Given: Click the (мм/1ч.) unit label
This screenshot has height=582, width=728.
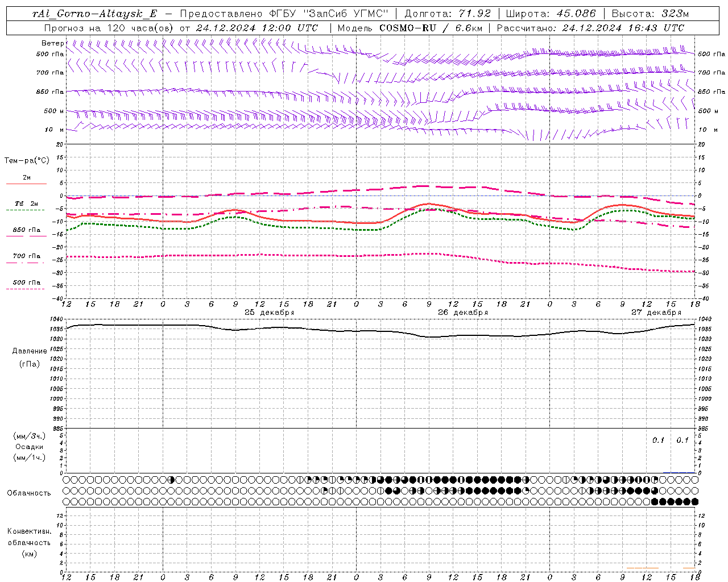Looking at the screenshot, I should click(30, 458).
